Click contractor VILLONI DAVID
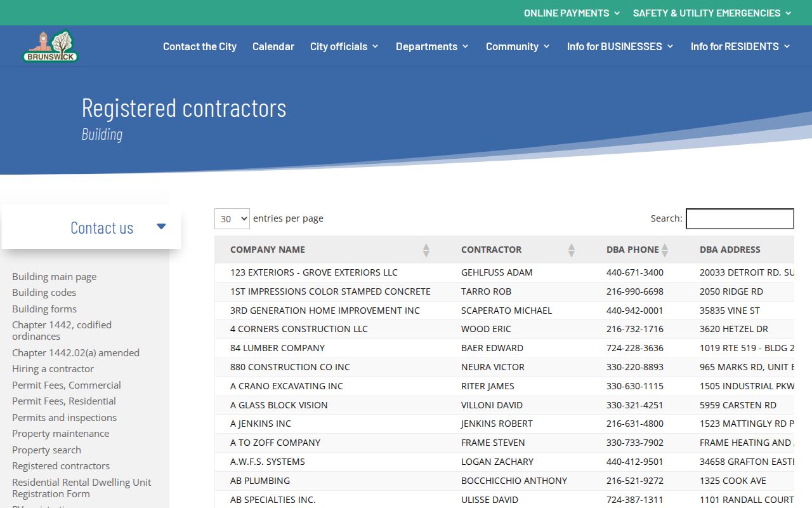The height and width of the screenshot is (508, 812). [x=492, y=405]
